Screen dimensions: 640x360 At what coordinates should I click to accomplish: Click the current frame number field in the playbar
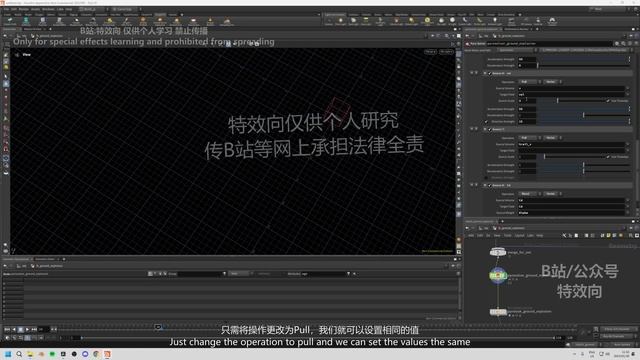coord(43,329)
